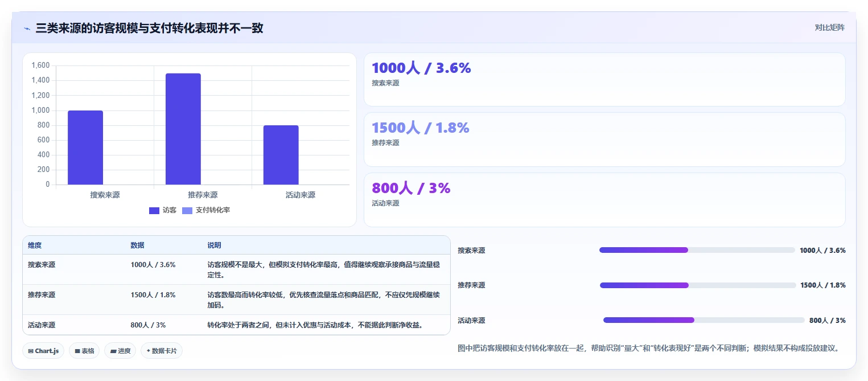Click the 搜索来源 progress row label
This screenshot has height=381, width=868.
coord(472,251)
